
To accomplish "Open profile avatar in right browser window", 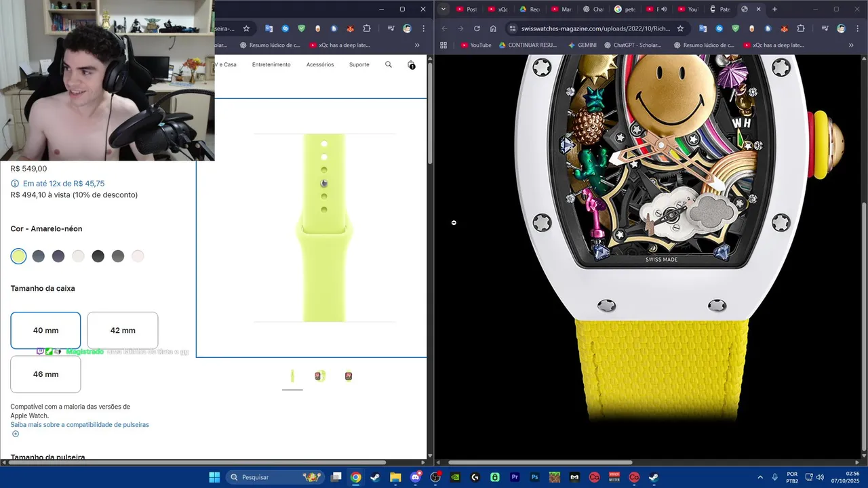I will pos(841,28).
